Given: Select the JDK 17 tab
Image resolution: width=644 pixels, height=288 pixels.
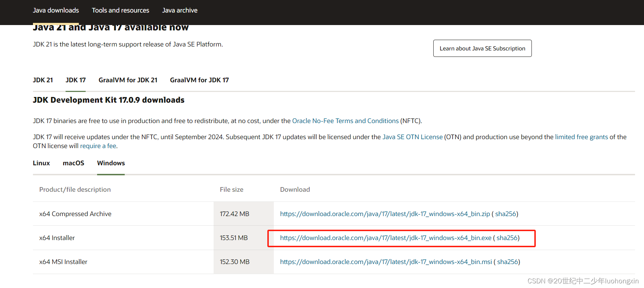Looking at the screenshot, I should [76, 80].
